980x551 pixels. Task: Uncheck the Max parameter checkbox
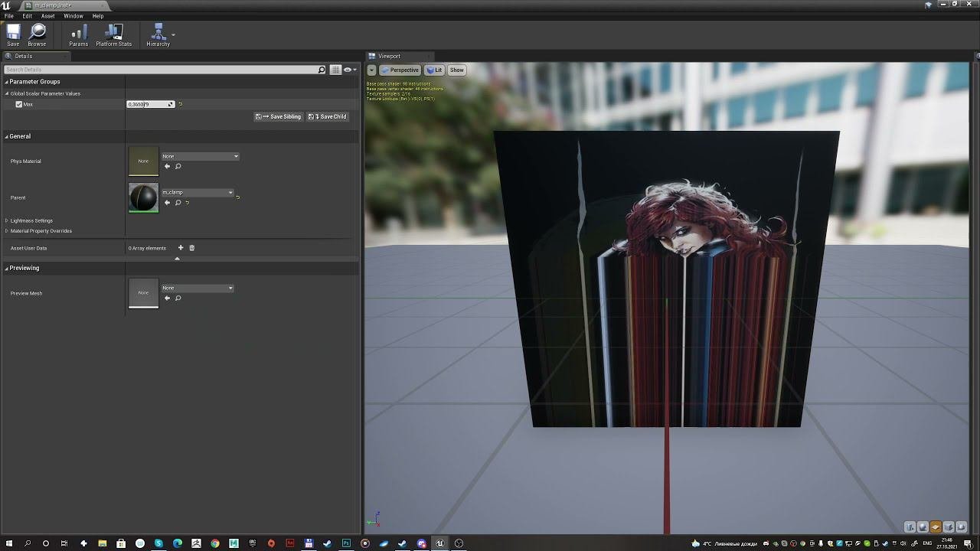pyautogui.click(x=19, y=104)
